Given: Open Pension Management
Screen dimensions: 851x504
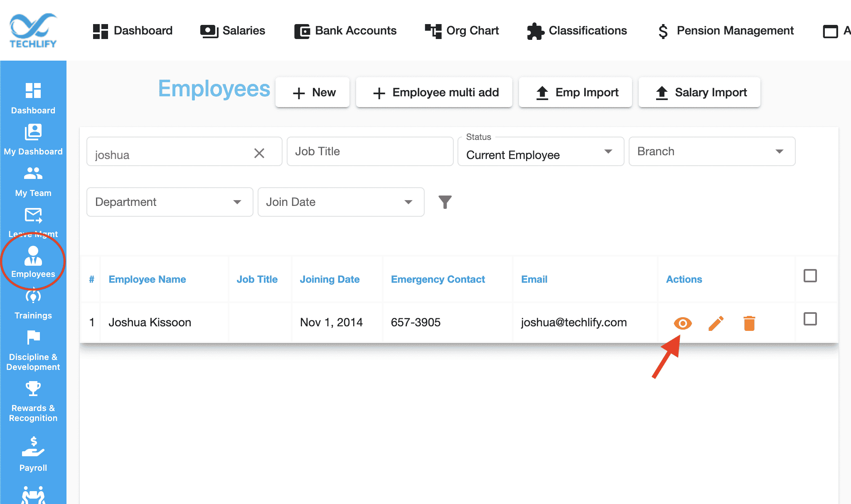Looking at the screenshot, I should point(726,31).
